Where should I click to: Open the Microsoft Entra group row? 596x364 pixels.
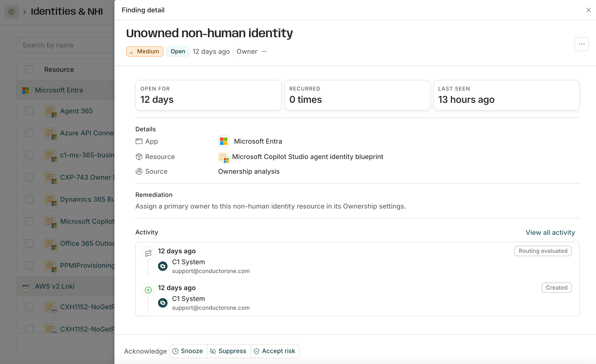coord(65,90)
